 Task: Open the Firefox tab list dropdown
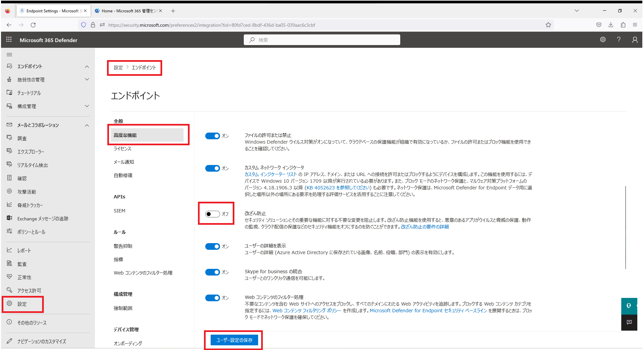pyautogui.click(x=577, y=11)
